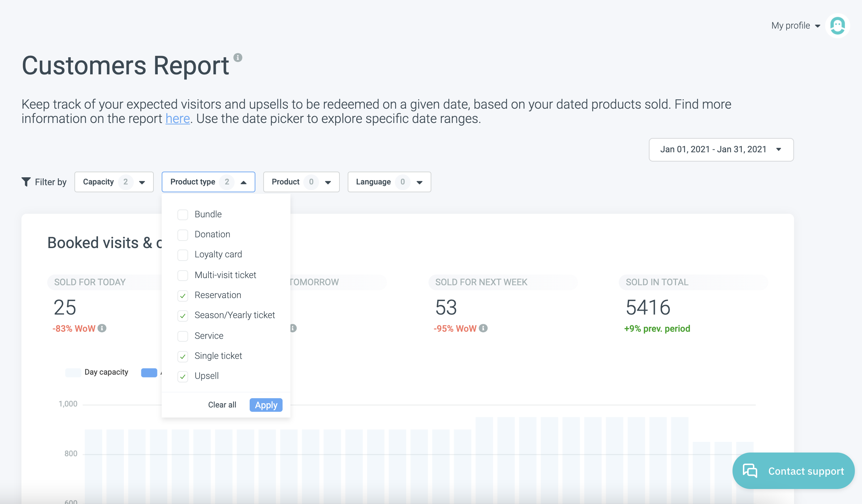Uncheck the Reservation checkbox
The image size is (862, 504).
183,296
